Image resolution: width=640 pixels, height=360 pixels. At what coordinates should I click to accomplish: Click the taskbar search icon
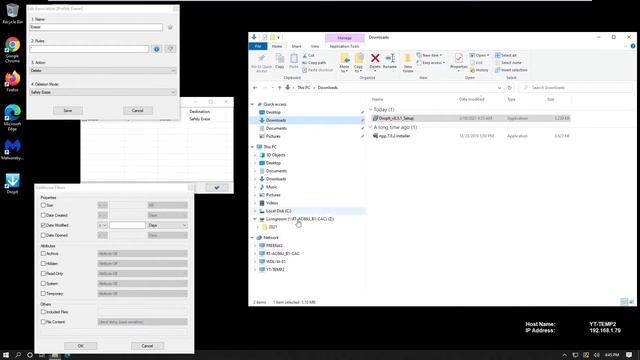coord(18,355)
